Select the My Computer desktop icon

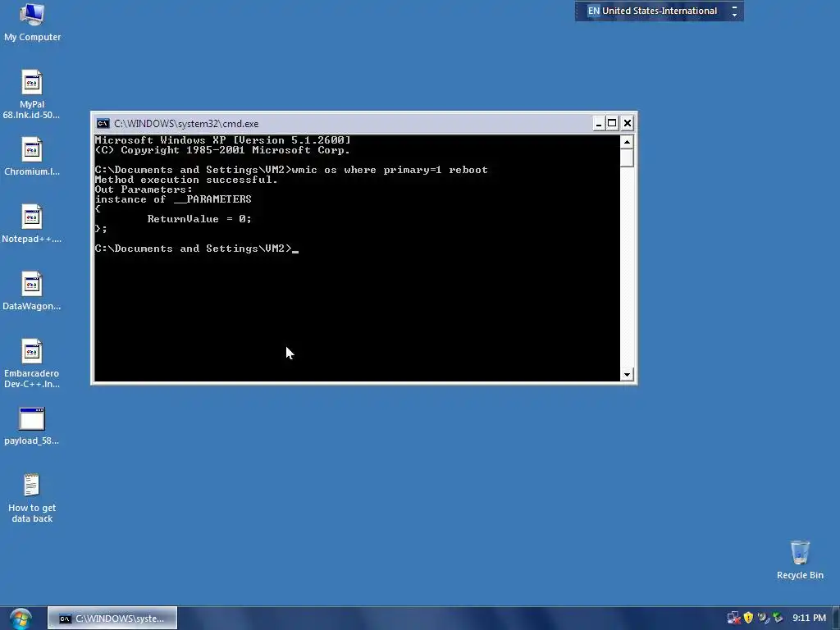click(x=32, y=22)
